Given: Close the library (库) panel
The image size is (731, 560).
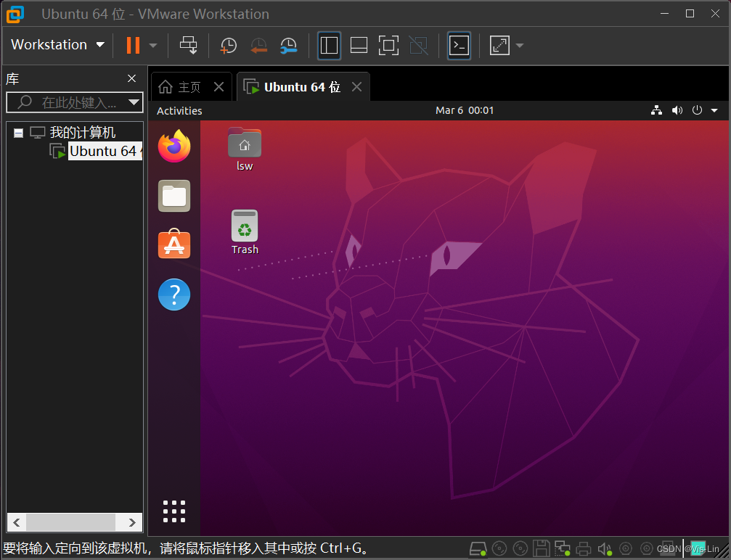Looking at the screenshot, I should pyautogui.click(x=132, y=78).
